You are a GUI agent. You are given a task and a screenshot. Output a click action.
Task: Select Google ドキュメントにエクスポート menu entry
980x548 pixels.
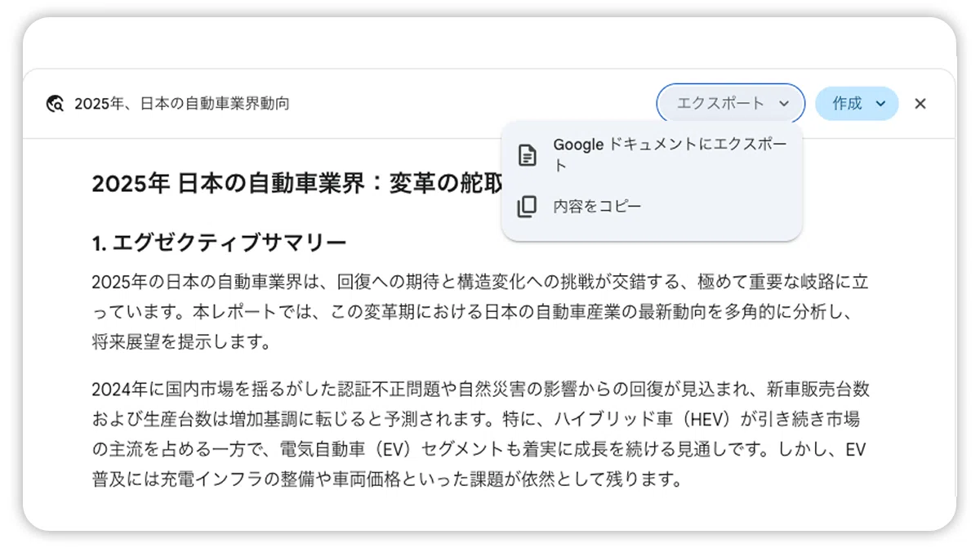(x=652, y=154)
